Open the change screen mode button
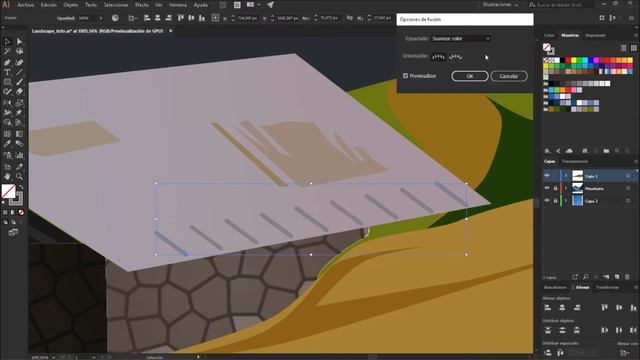The height and width of the screenshot is (360, 640). pyautogui.click(x=13, y=233)
